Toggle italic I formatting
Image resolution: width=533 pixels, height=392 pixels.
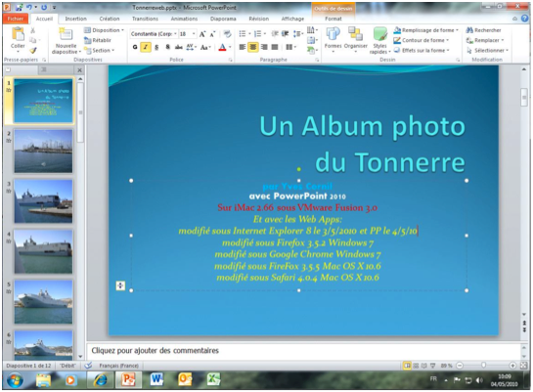coord(146,47)
